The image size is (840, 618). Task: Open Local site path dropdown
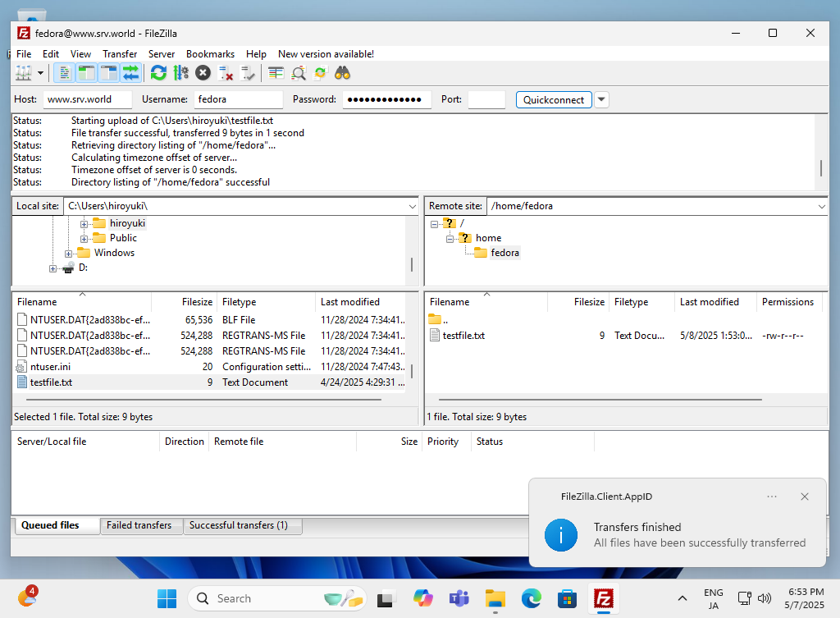tap(412, 206)
